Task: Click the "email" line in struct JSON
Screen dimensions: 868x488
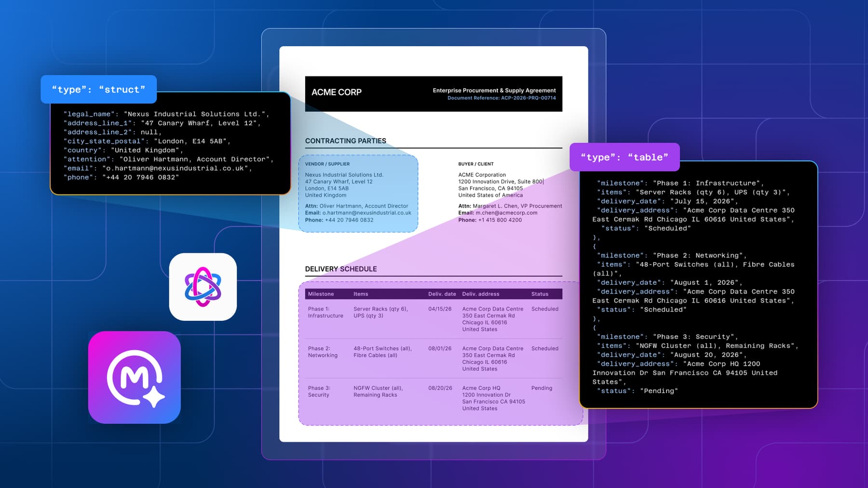Action: pos(158,169)
